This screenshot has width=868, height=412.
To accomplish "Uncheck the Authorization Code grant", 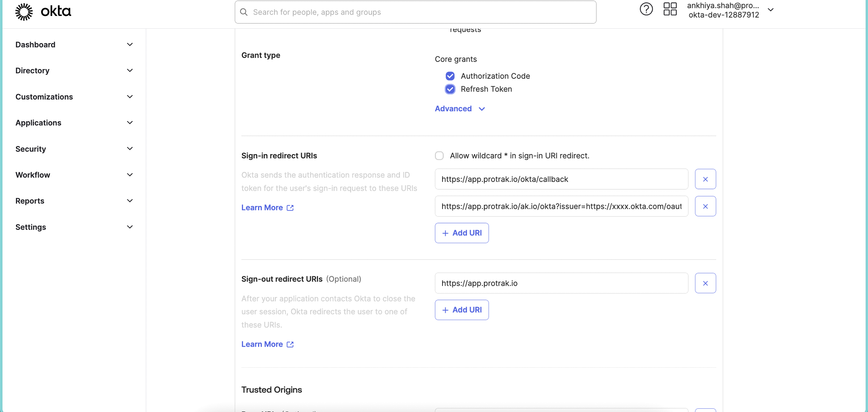I will 450,76.
